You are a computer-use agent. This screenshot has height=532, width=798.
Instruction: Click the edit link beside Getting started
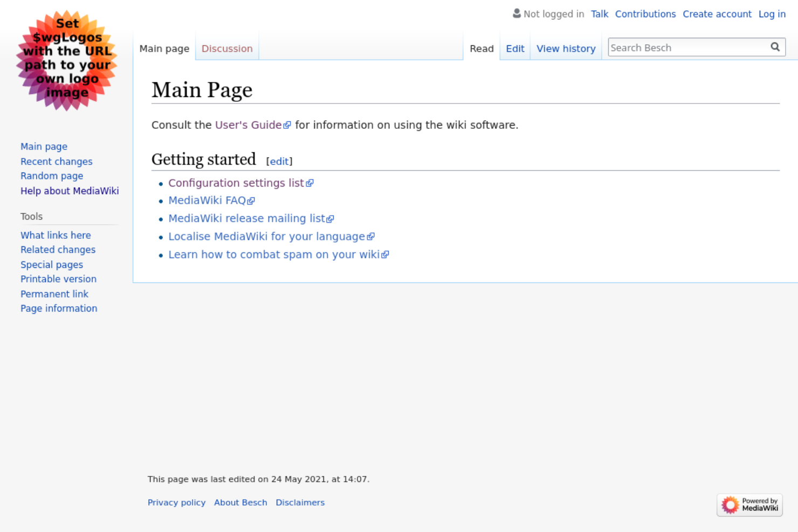(x=279, y=161)
